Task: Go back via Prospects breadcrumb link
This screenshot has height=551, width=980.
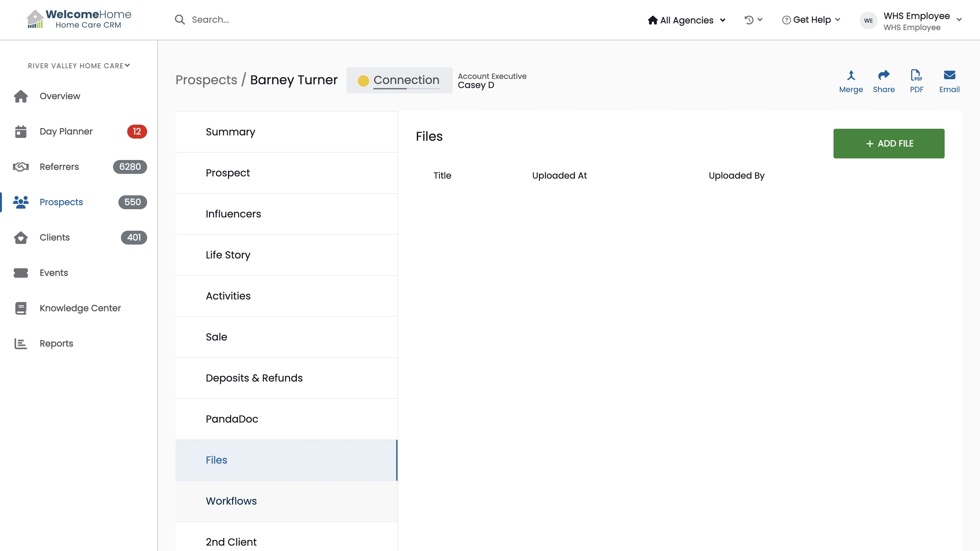Action: tap(206, 80)
